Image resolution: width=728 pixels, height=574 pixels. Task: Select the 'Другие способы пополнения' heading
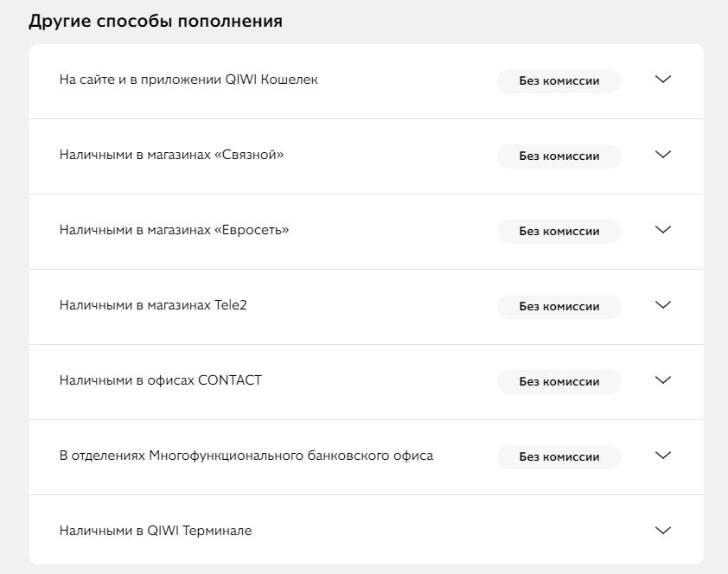[x=156, y=22]
